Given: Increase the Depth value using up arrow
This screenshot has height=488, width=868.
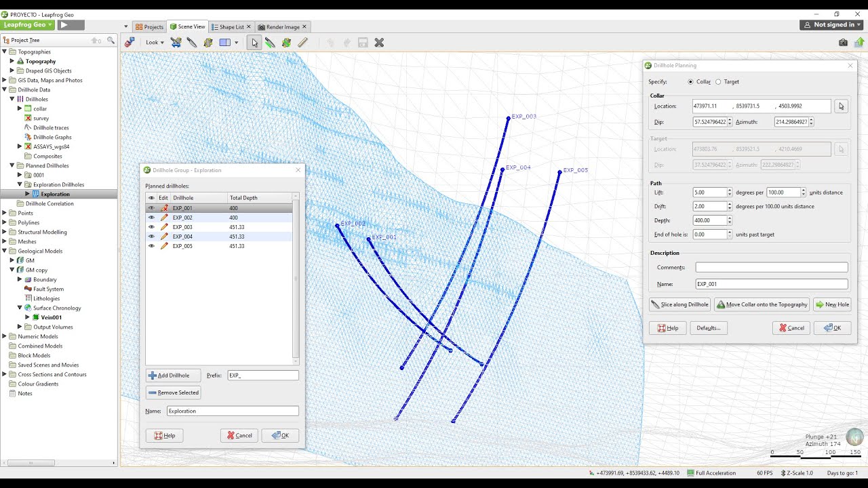Looking at the screenshot, I should (x=730, y=218).
